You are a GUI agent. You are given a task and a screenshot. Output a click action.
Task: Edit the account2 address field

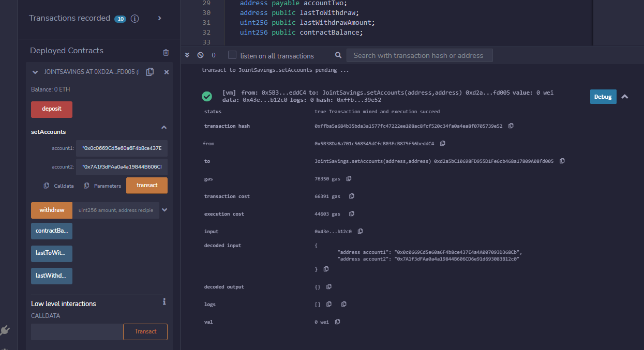pyautogui.click(x=122, y=167)
